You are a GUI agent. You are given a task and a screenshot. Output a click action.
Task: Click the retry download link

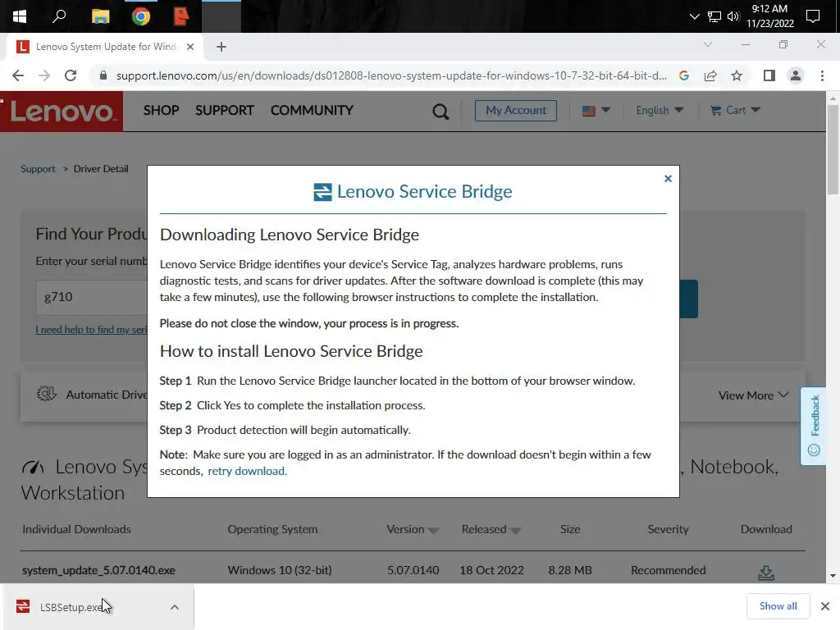tap(247, 471)
